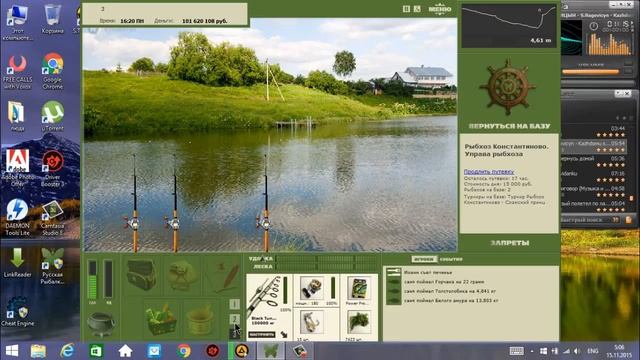The width and height of the screenshot is (640, 360).
Task: Click the top player-list icon in the log
Action: (394, 272)
